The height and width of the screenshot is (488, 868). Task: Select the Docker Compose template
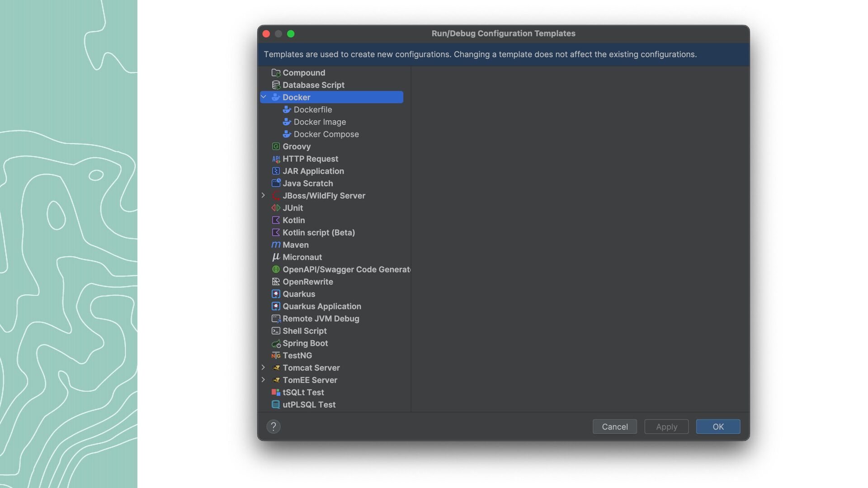(326, 134)
